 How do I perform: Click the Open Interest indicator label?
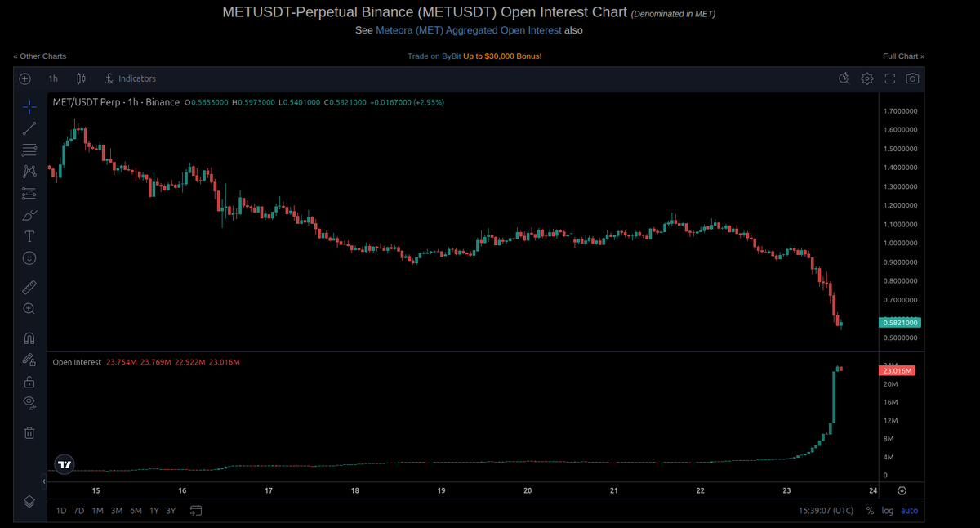pos(77,362)
